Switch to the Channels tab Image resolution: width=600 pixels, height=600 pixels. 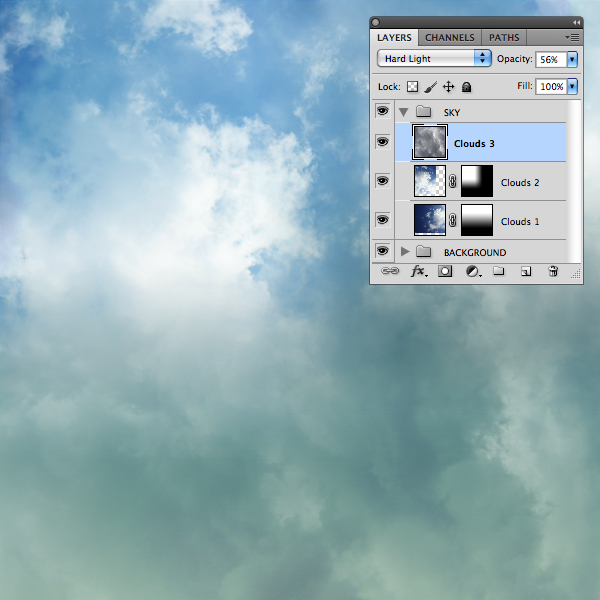tap(450, 38)
